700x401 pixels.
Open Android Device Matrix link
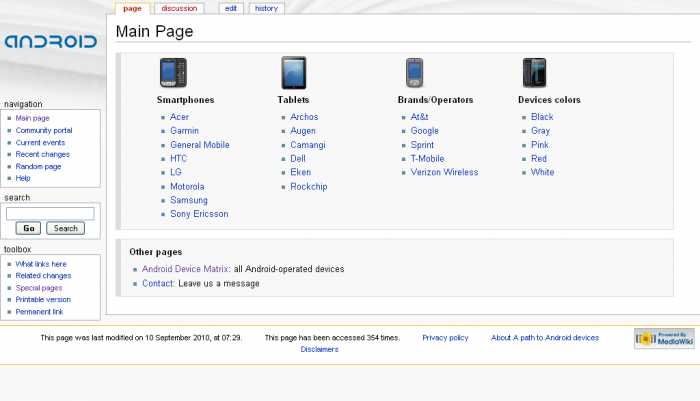click(x=185, y=269)
